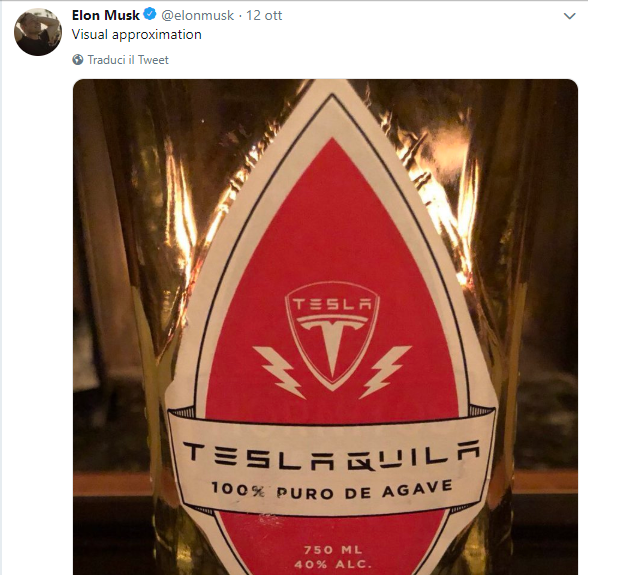This screenshot has height=575, width=633.
Task: Click the @elonmusk handle
Action: [199, 16]
